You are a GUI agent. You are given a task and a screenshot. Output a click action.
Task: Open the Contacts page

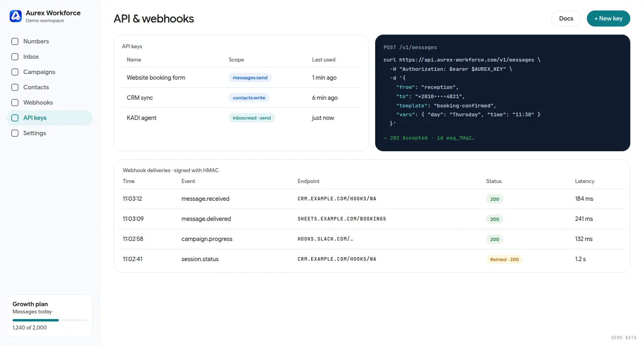click(50, 87)
